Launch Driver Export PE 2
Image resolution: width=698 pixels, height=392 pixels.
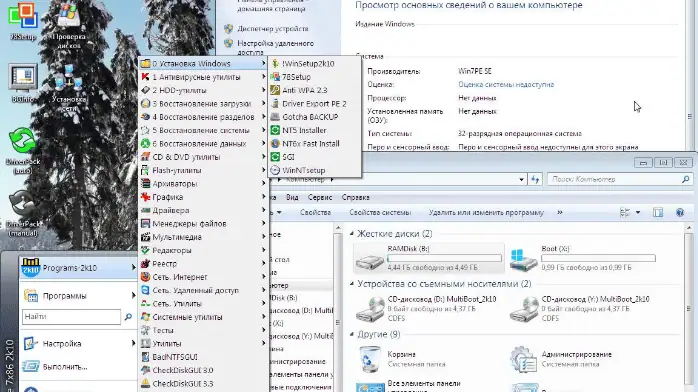click(314, 104)
